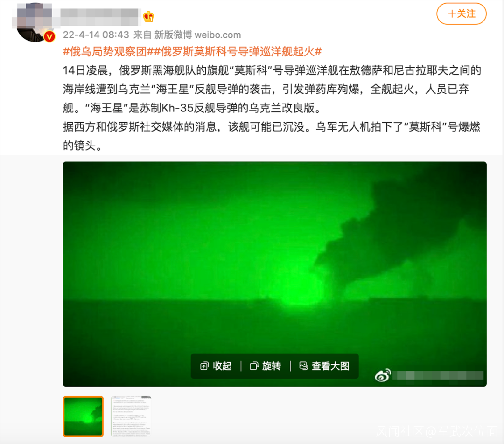504x444 pixels.
Task: Select the green night-vision thumbnail
Action: click(83, 416)
